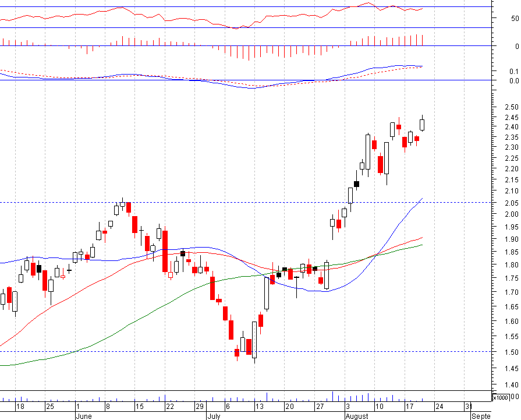Pick the 2.35 price axis value

coord(511,137)
